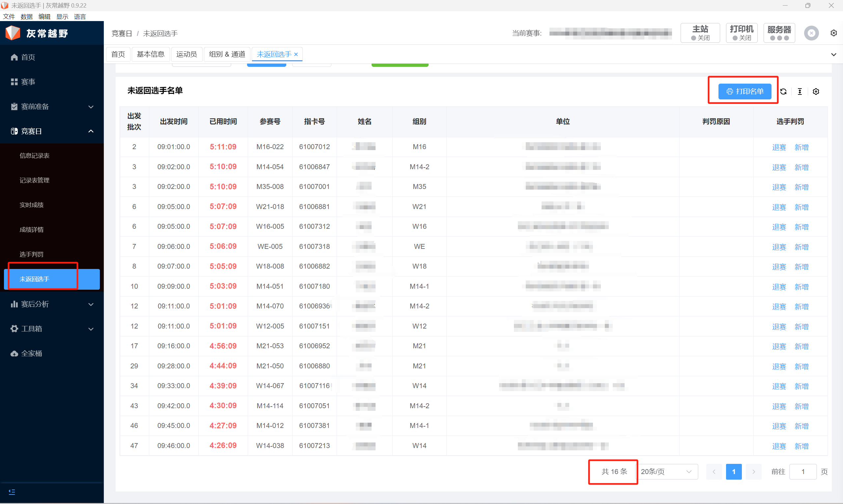Expand the 赛前准备 sidebar menu

coord(52,107)
